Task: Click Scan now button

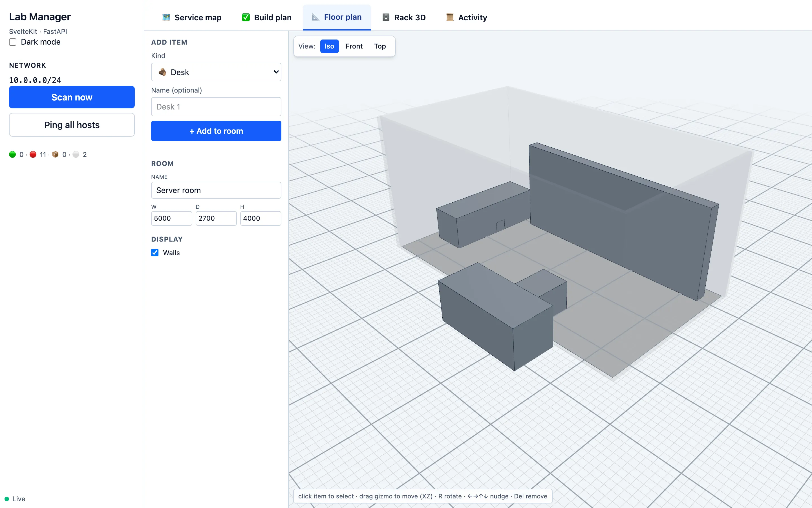Action: 72,97
